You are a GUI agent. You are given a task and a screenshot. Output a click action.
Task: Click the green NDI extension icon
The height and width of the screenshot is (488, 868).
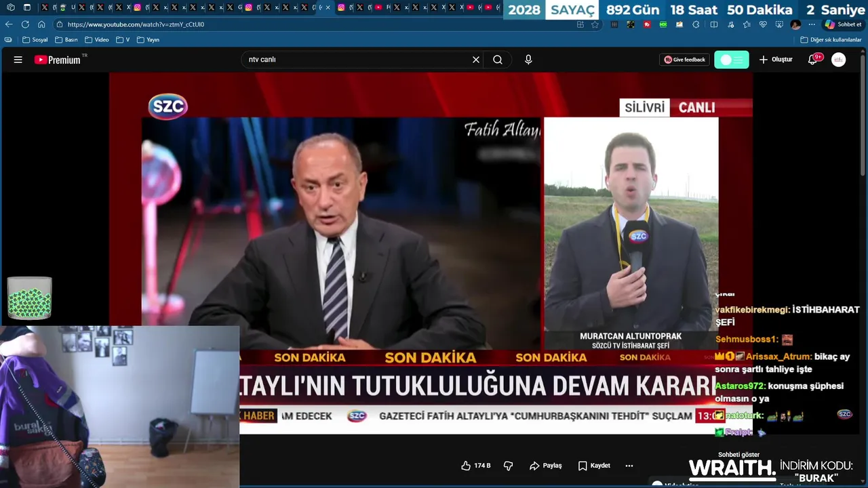click(x=663, y=24)
